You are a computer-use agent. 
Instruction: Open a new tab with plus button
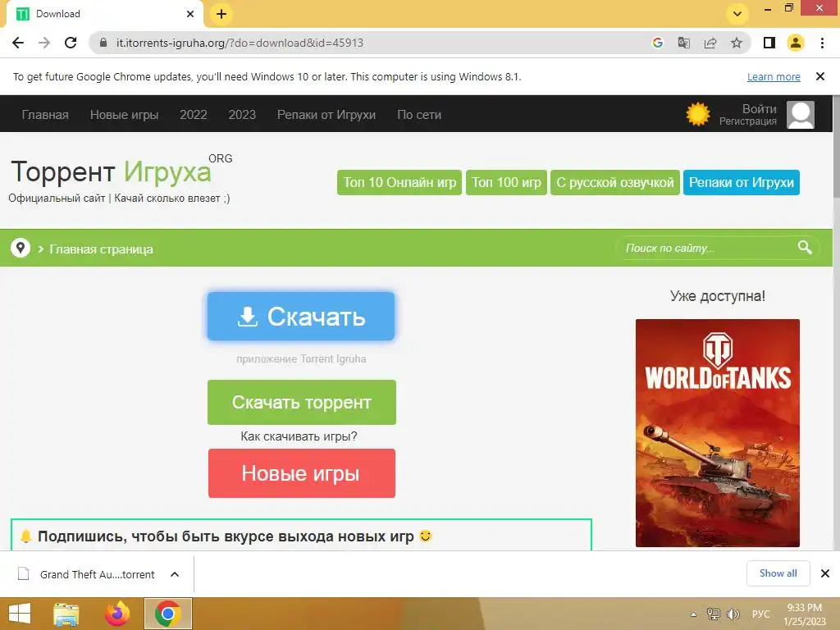coord(221,14)
